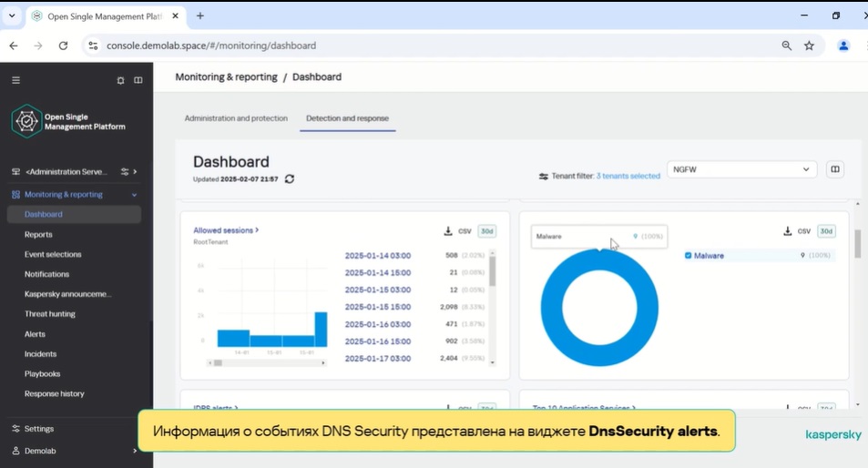Click the Open Single Management Platform logo
The height and width of the screenshot is (468, 868).
pos(67,121)
